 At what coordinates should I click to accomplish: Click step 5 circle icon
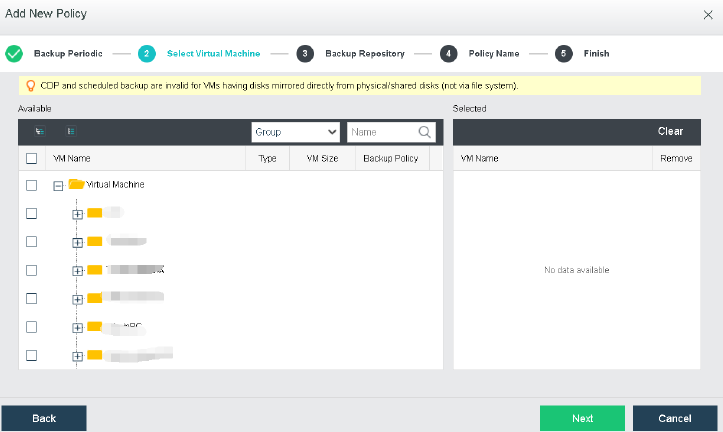(x=563, y=53)
